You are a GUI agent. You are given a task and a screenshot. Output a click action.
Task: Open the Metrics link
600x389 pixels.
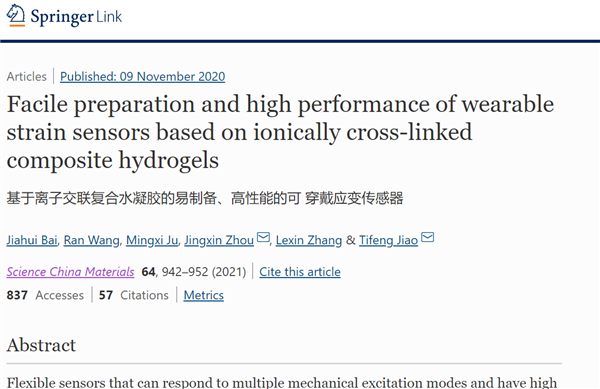204,295
